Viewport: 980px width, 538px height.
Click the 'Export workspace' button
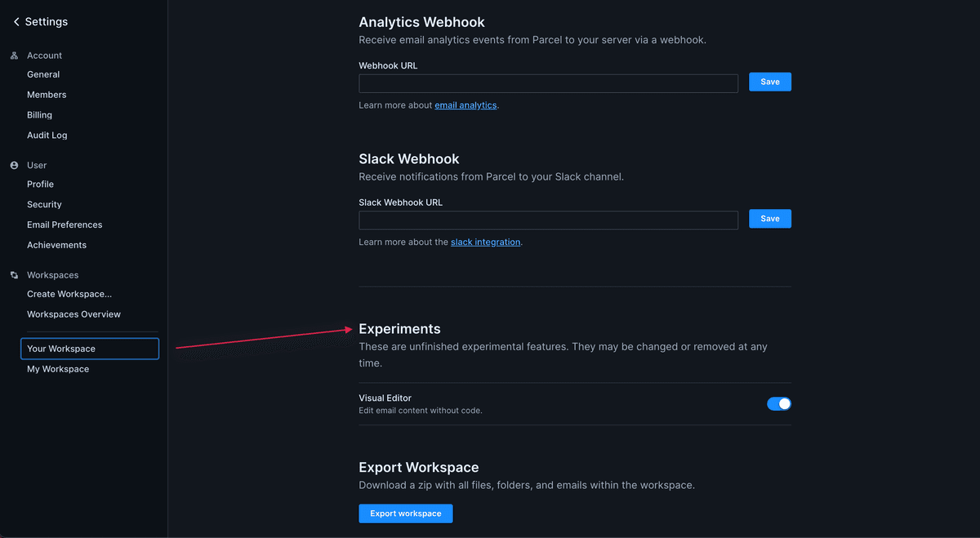[x=405, y=513]
